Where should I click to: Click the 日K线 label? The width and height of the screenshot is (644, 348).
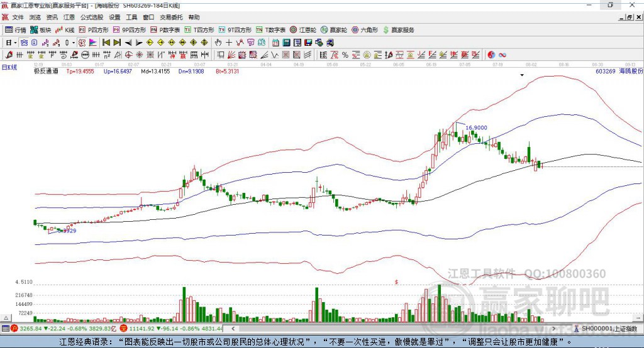[9, 67]
